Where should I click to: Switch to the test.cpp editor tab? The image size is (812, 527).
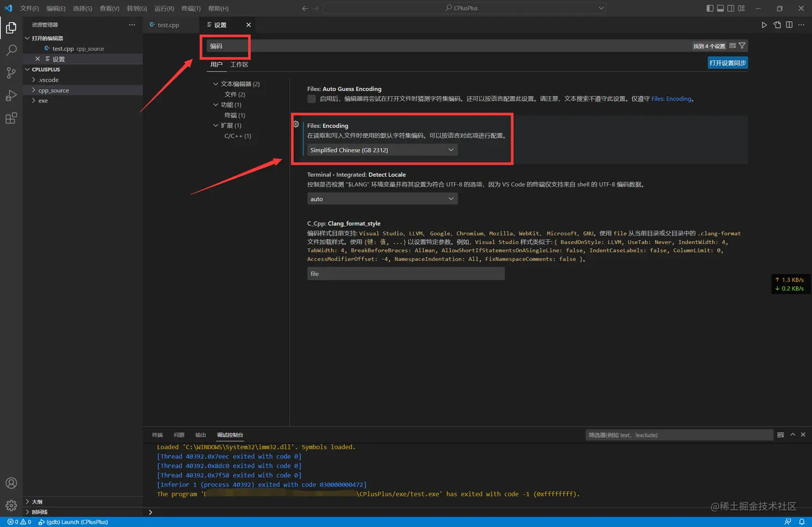168,25
